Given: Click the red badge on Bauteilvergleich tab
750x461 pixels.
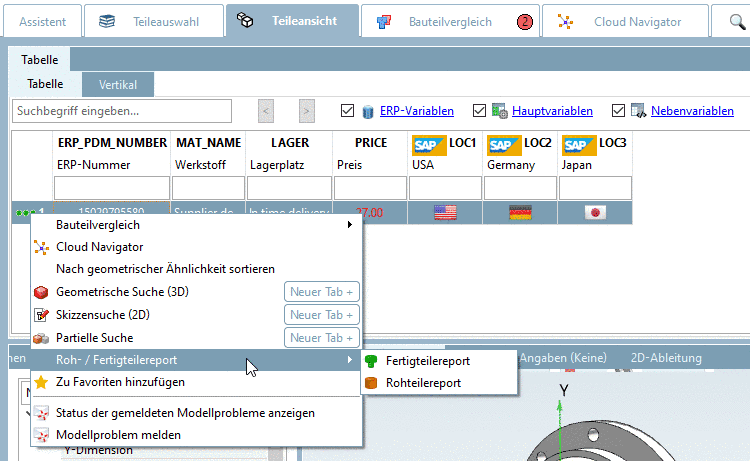Looking at the screenshot, I should [x=525, y=22].
